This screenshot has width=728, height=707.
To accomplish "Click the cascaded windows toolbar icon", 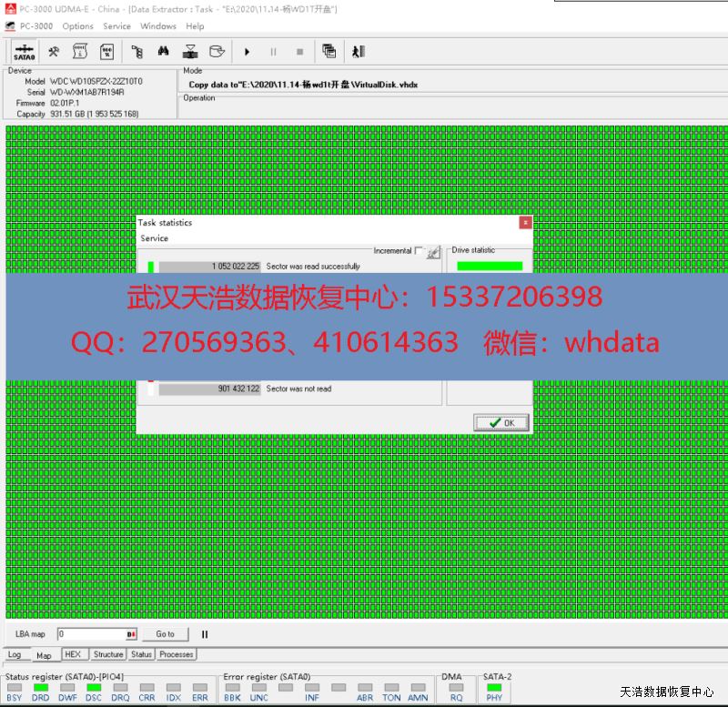I will pos(329,52).
